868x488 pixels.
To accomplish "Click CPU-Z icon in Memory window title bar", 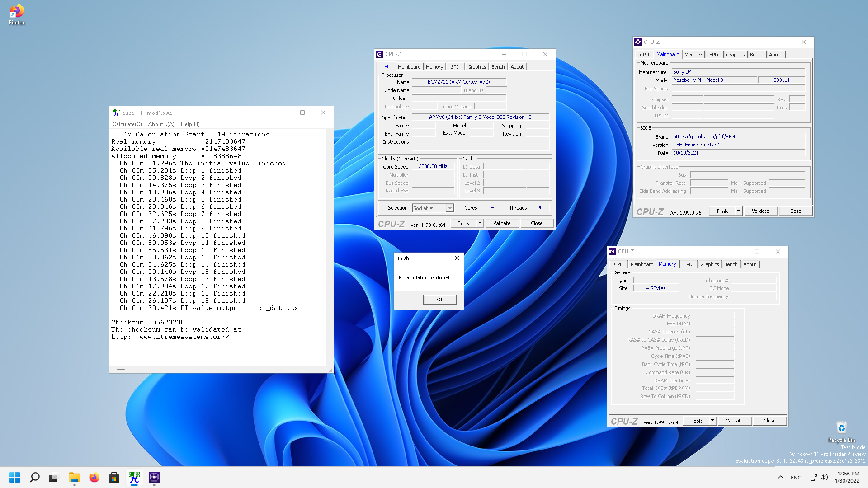I will click(612, 252).
